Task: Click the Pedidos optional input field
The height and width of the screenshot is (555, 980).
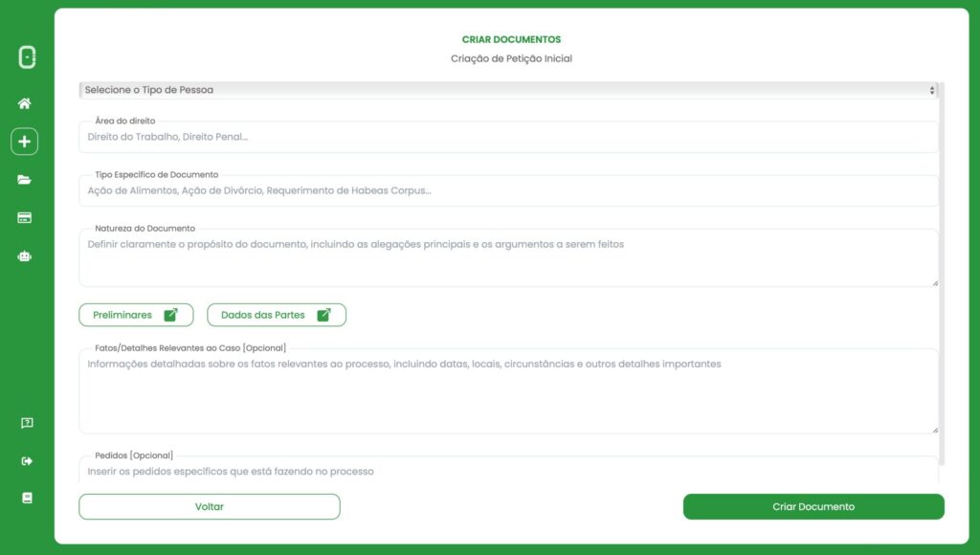Action: click(508, 472)
